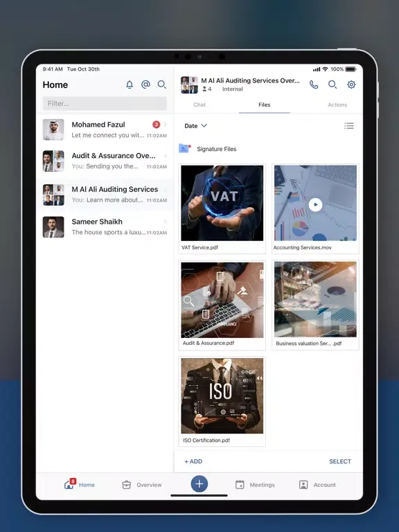Switch to the Chat tab
Image resolution: width=399 pixels, height=532 pixels.
[x=199, y=105]
